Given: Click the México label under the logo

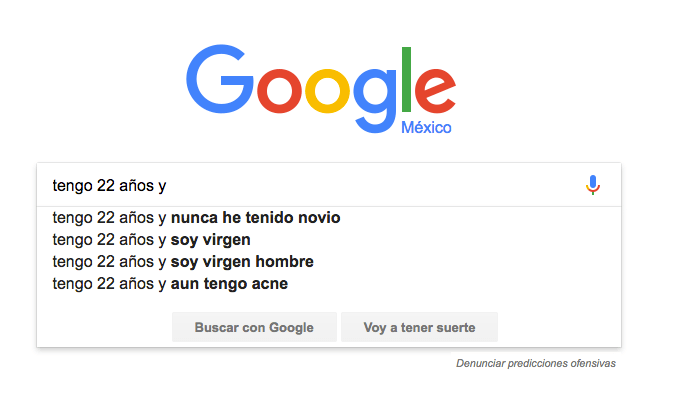Looking at the screenshot, I should tap(426, 127).
